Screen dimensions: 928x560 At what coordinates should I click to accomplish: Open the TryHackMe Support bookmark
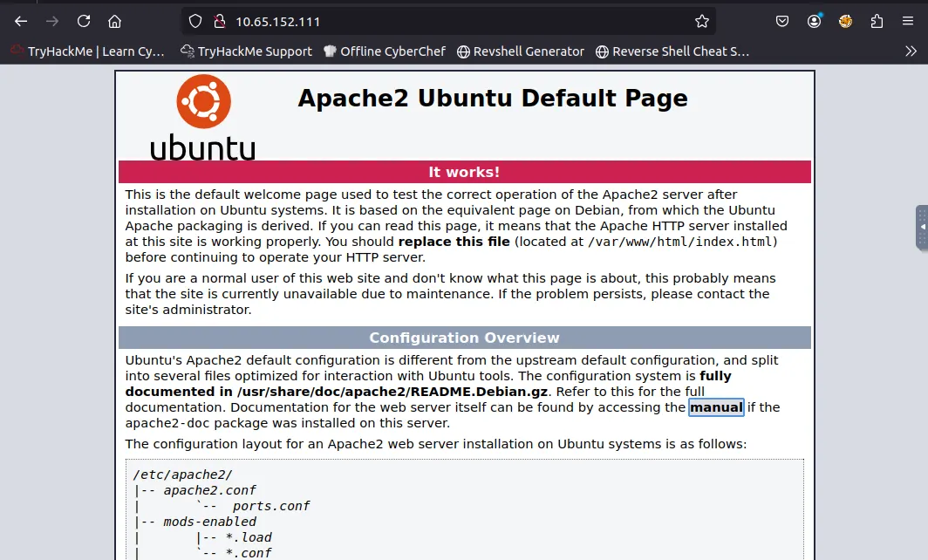click(x=246, y=51)
